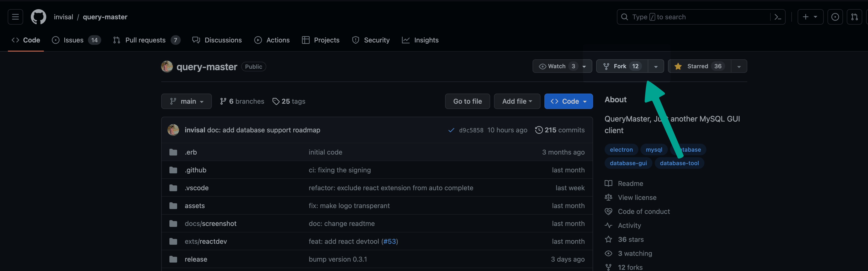Open the release folder
This screenshot has width=868, height=271.
[x=196, y=259]
